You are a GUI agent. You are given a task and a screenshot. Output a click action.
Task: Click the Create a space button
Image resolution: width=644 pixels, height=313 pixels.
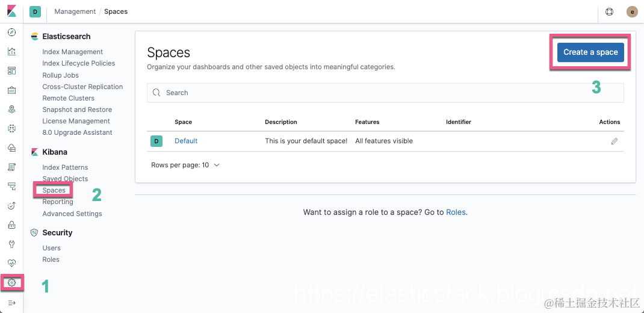click(x=590, y=52)
